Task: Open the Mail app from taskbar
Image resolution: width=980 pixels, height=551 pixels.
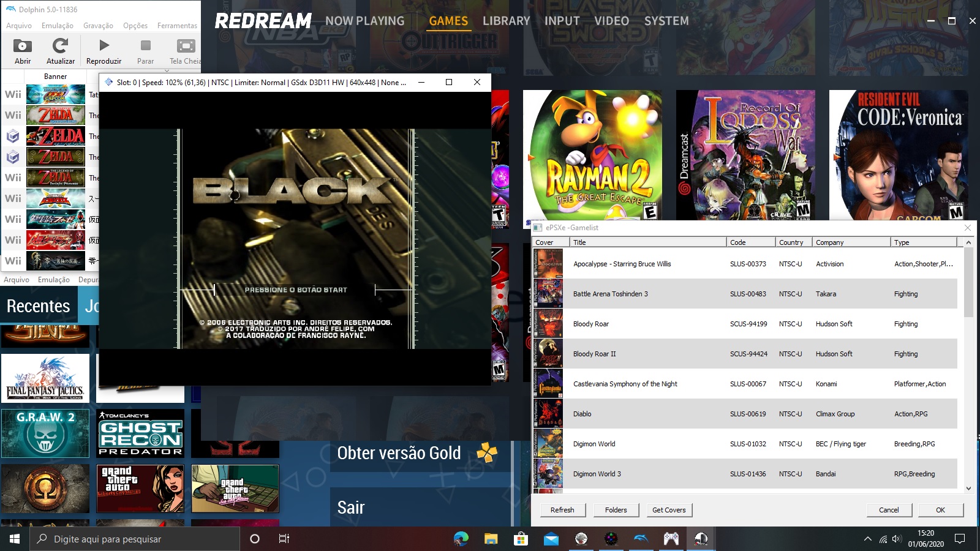Action: pyautogui.click(x=551, y=539)
